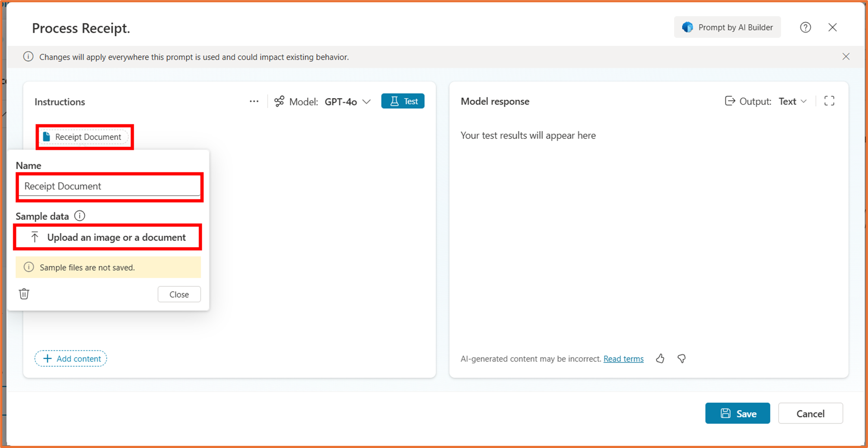The image size is (868, 448).
Task: Give a thumbs up to the model response
Action: click(x=660, y=359)
